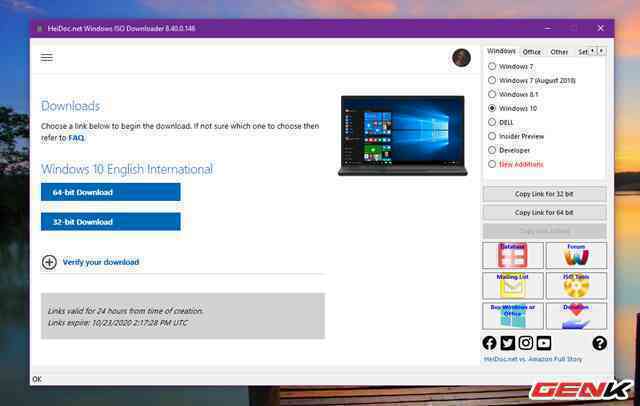Screen dimensions: 640x406
Task: Open the YouTube icon
Action: pos(544,343)
